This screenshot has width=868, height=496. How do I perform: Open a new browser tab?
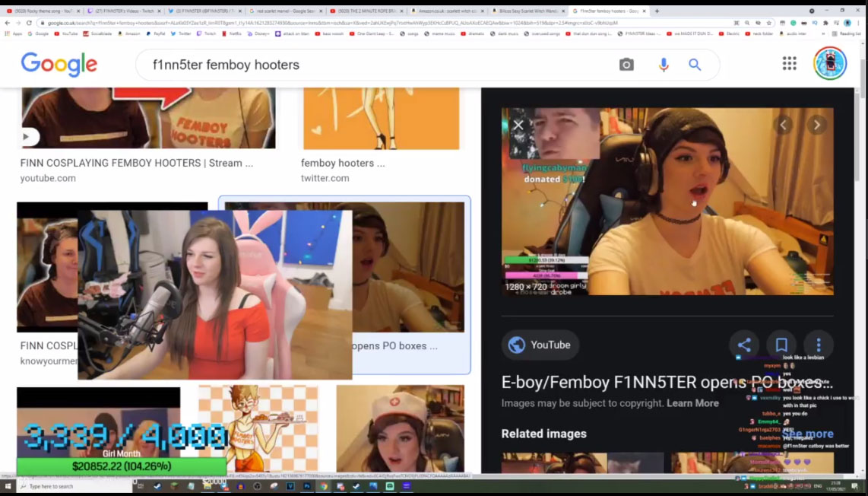pyautogui.click(x=657, y=11)
